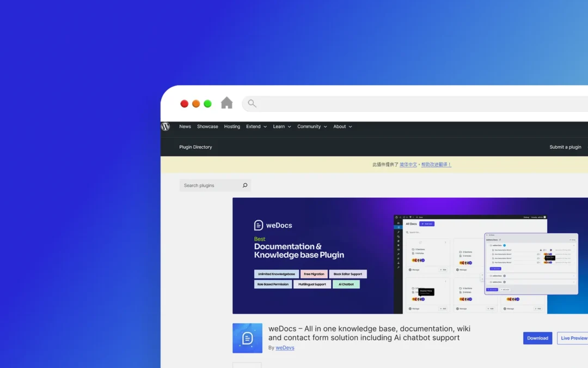This screenshot has height=368, width=588.
Task: Open the 简体中文 translation link
Action: tap(408, 165)
